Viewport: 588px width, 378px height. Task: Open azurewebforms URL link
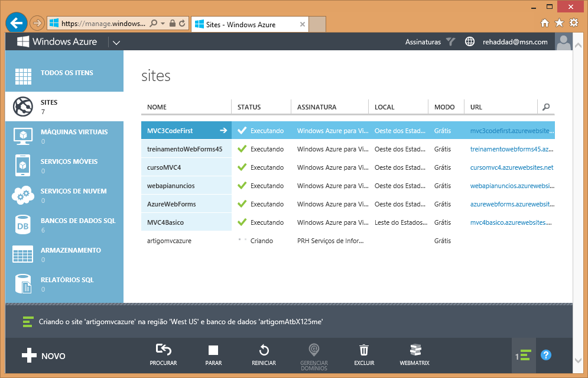tap(512, 204)
